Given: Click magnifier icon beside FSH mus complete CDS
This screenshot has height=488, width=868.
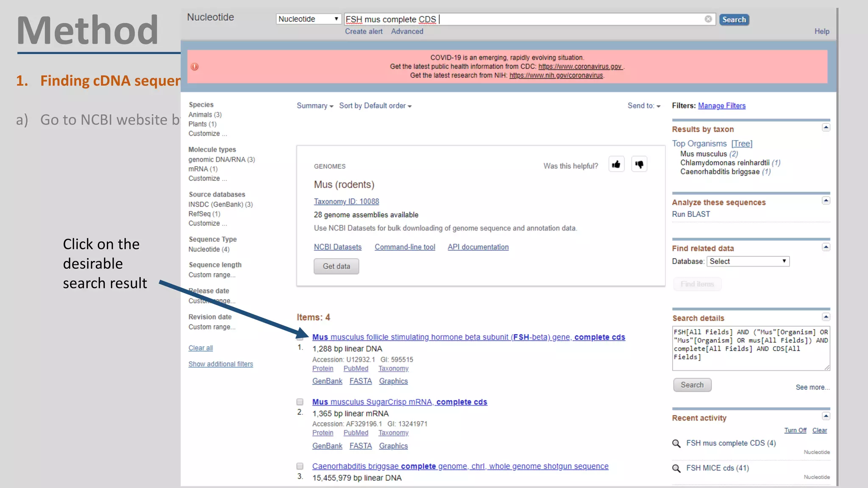Looking at the screenshot, I should [676, 444].
